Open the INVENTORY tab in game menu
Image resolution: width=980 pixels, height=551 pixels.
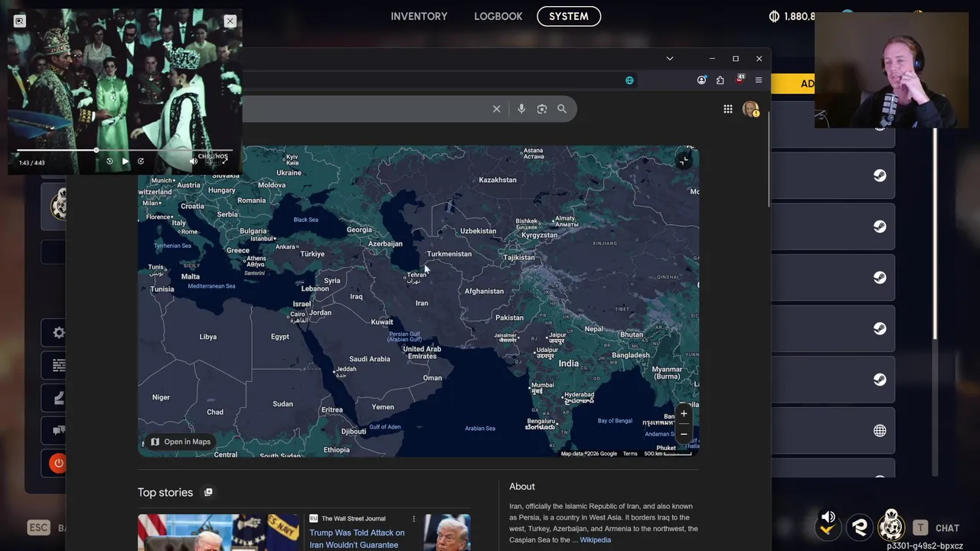click(x=419, y=16)
